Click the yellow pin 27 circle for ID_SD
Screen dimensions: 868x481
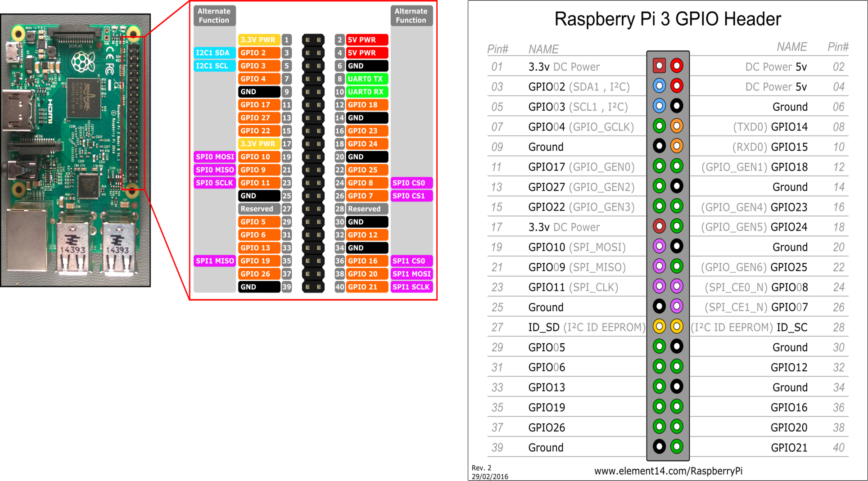pos(659,326)
